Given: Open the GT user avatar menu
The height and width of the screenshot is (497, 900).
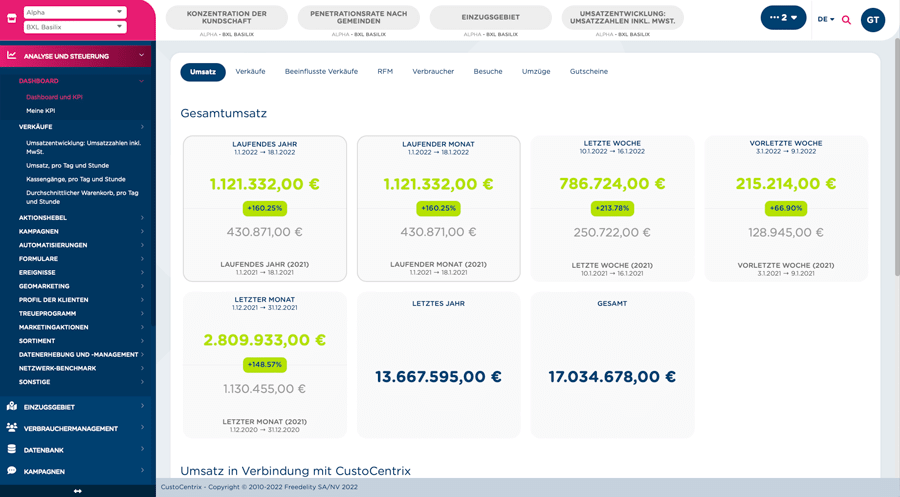Looking at the screenshot, I should click(x=872, y=20).
